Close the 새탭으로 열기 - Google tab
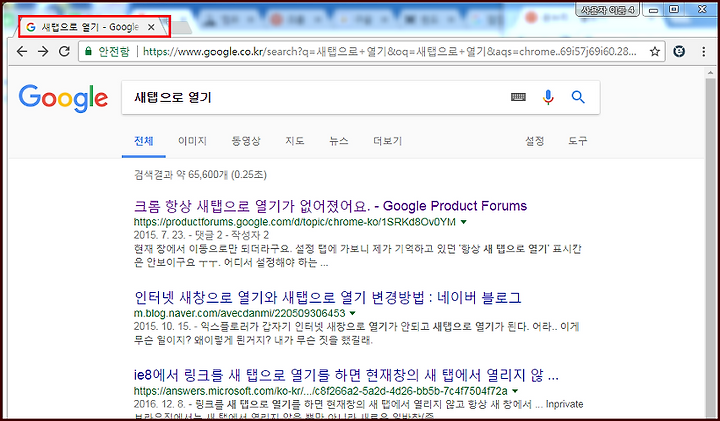 pos(151,27)
